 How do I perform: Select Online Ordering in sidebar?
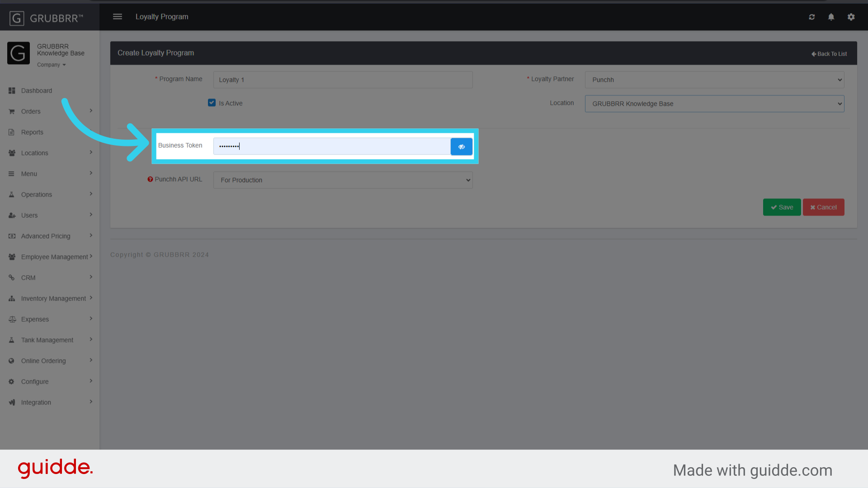click(43, 361)
